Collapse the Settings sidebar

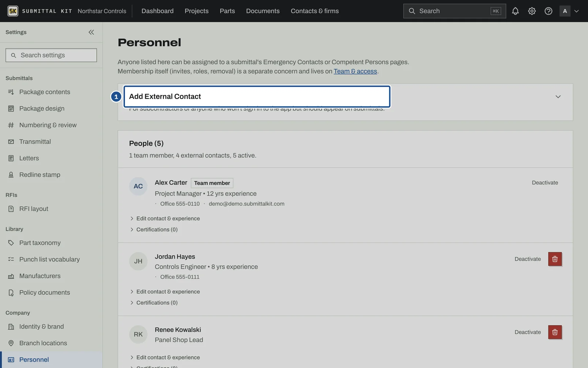pyautogui.click(x=91, y=32)
